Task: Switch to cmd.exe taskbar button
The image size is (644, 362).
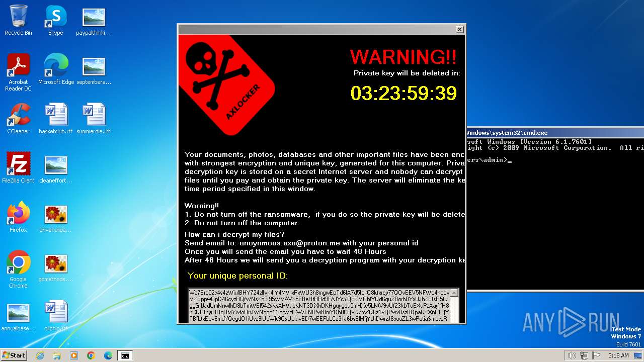Action: 125,355
